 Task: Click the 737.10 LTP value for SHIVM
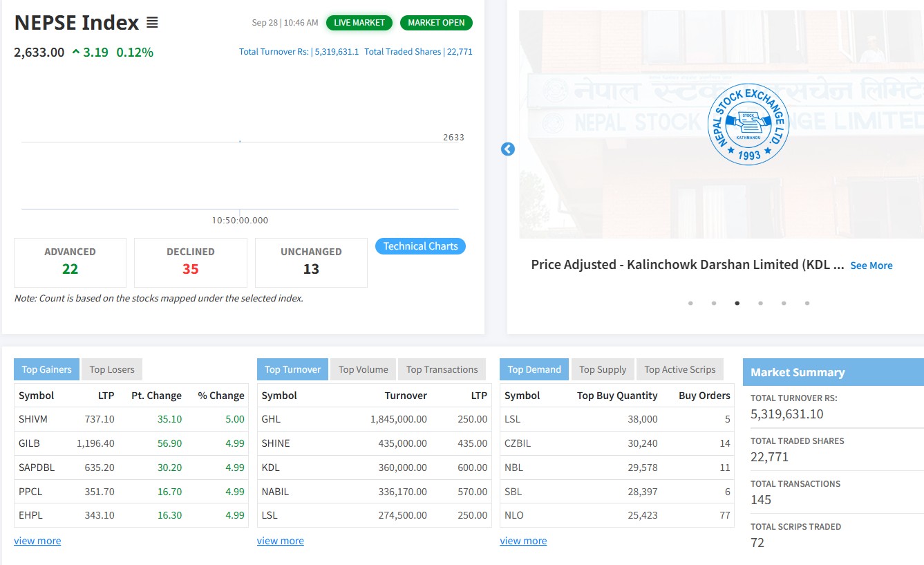click(100, 419)
